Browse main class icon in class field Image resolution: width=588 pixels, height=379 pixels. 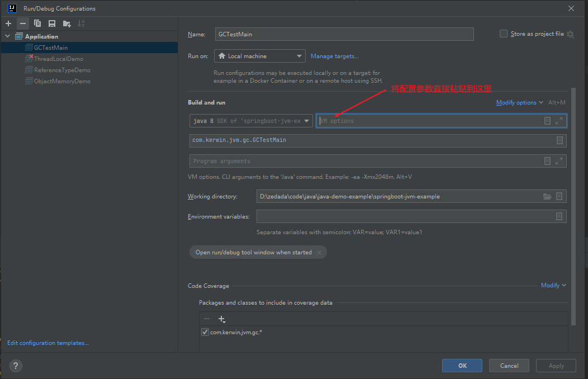(559, 140)
